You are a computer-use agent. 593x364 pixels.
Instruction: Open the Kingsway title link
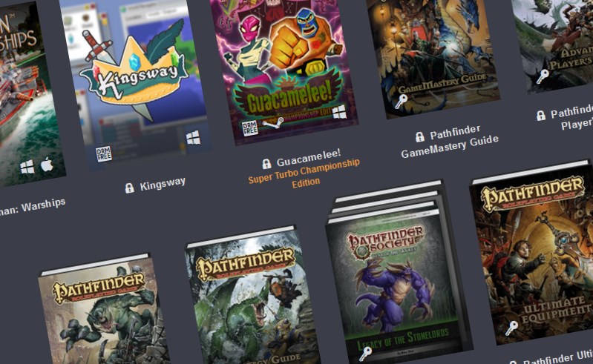(163, 184)
